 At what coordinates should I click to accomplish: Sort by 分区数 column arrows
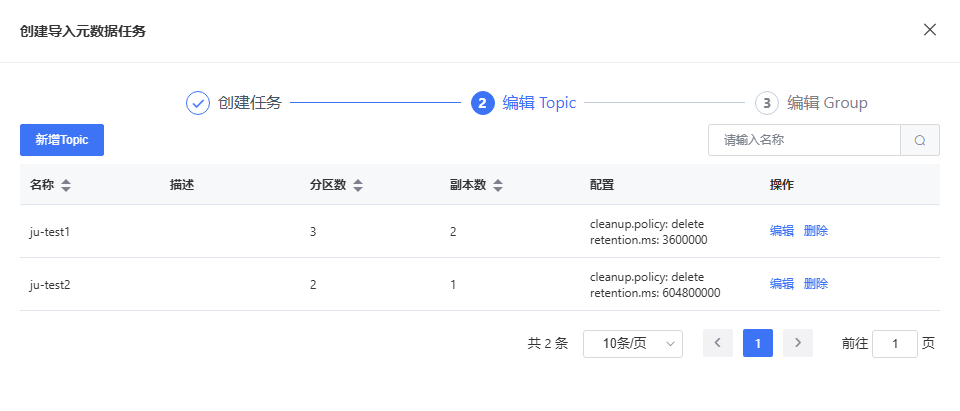point(358,185)
